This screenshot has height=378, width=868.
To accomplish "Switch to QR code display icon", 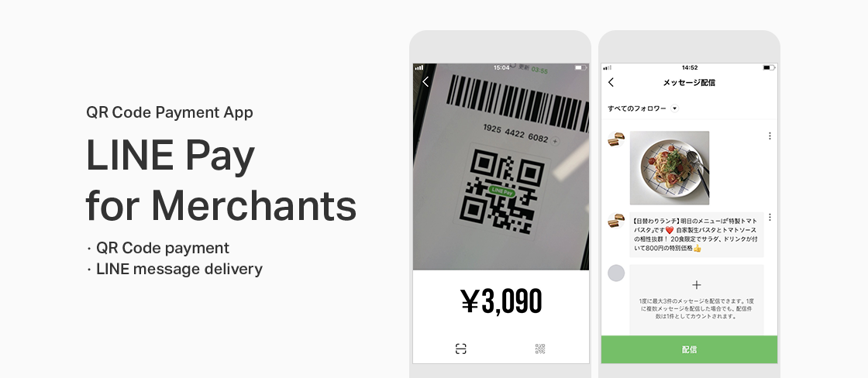I will [x=540, y=349].
